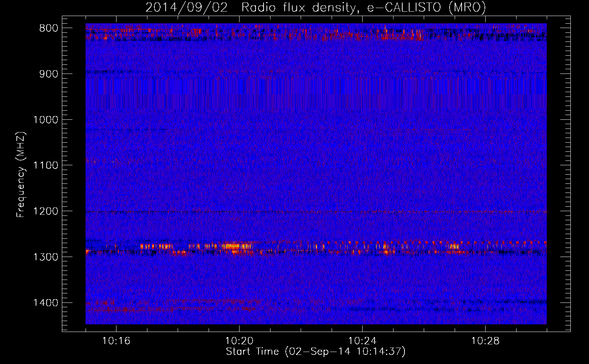Viewport: 589px width, 364px height.
Task: Click the 10:20 time tick label
Action: (x=239, y=341)
